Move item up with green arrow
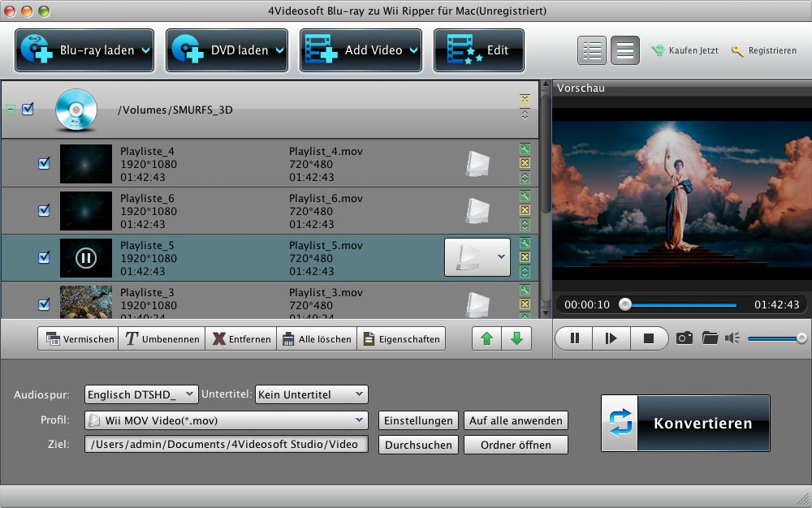 coord(487,338)
